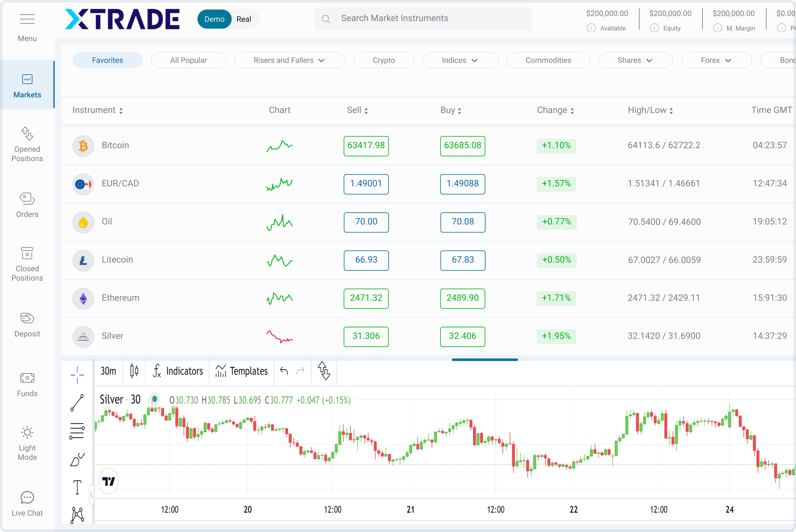Switch from Demo to Favorites watchlist view
This screenshot has width=796, height=532.
coord(107,60)
